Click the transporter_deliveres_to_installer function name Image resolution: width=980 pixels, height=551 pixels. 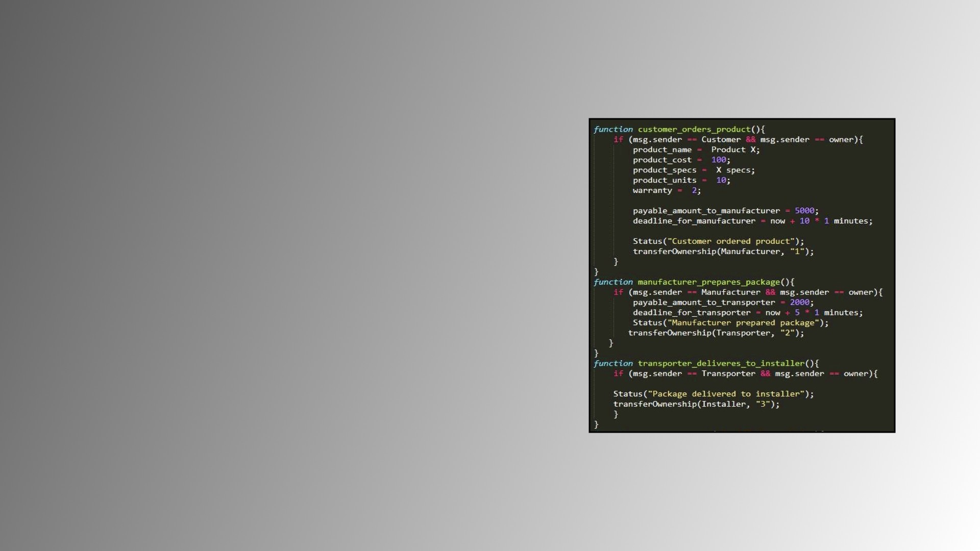721,364
